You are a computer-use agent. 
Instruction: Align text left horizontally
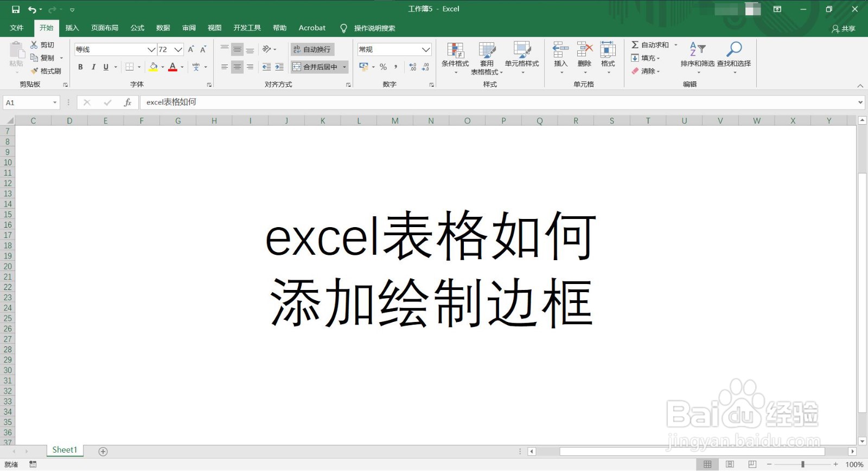pyautogui.click(x=225, y=67)
